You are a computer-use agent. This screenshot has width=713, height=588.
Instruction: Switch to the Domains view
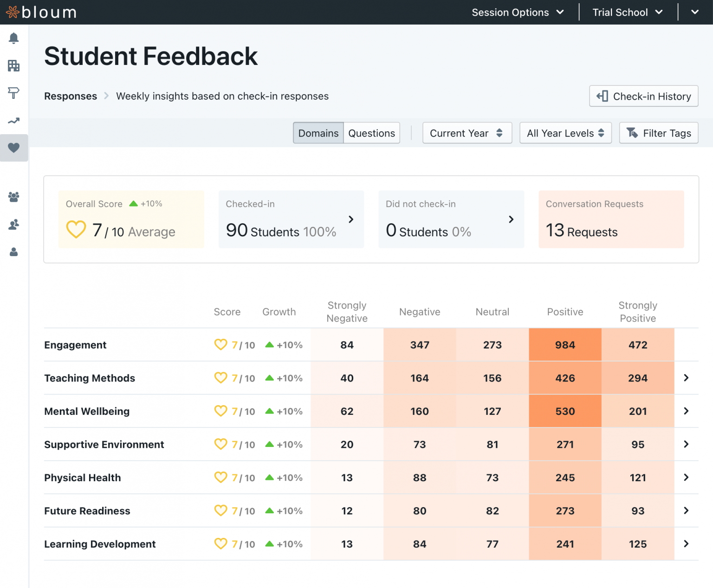coord(318,133)
